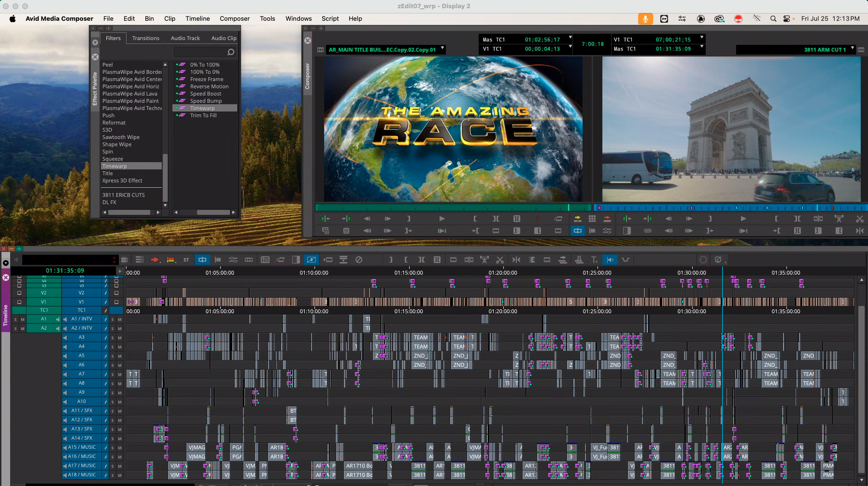Select the Reverse Motion effect
The height and width of the screenshot is (486, 868).
(209, 86)
